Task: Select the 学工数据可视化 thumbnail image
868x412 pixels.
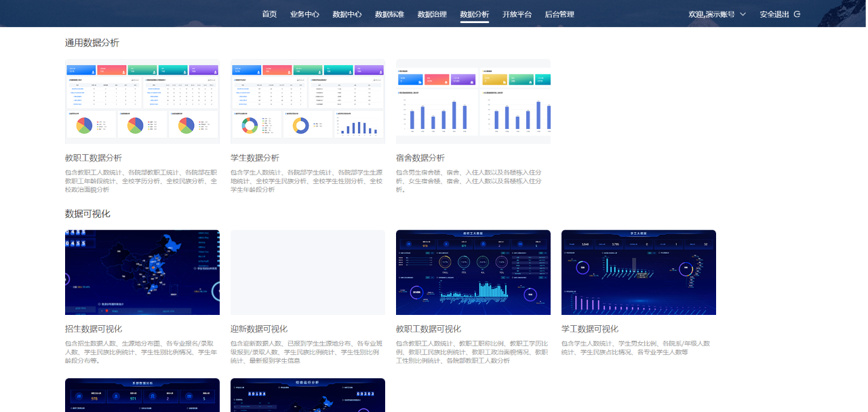Action: pos(639,272)
